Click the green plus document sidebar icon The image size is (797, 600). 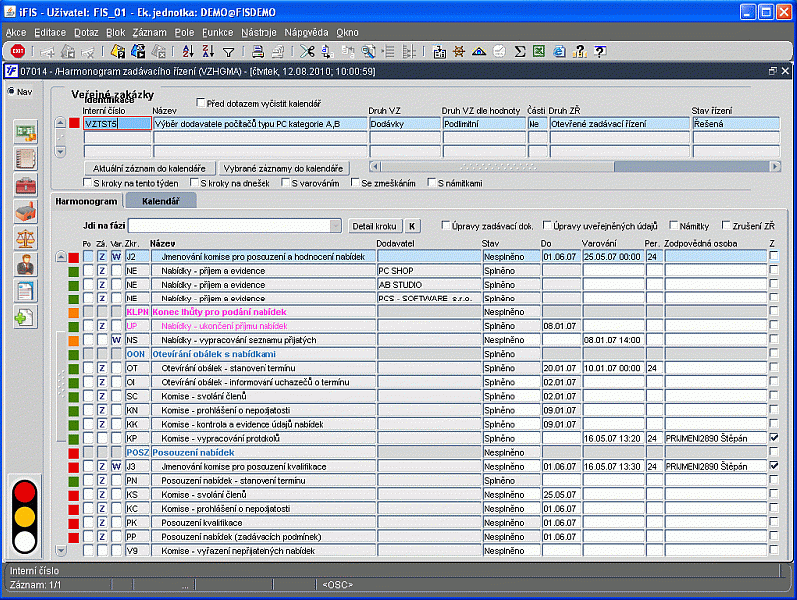(x=25, y=317)
